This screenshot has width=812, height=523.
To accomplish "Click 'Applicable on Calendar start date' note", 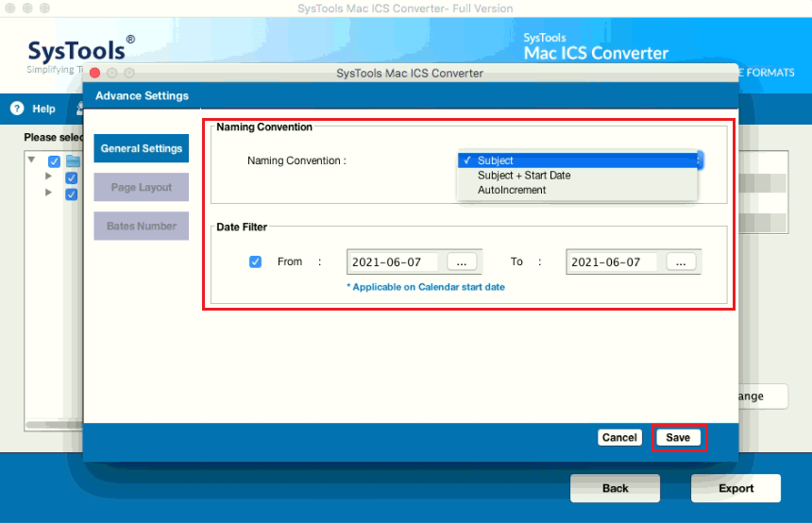I will pos(426,287).
